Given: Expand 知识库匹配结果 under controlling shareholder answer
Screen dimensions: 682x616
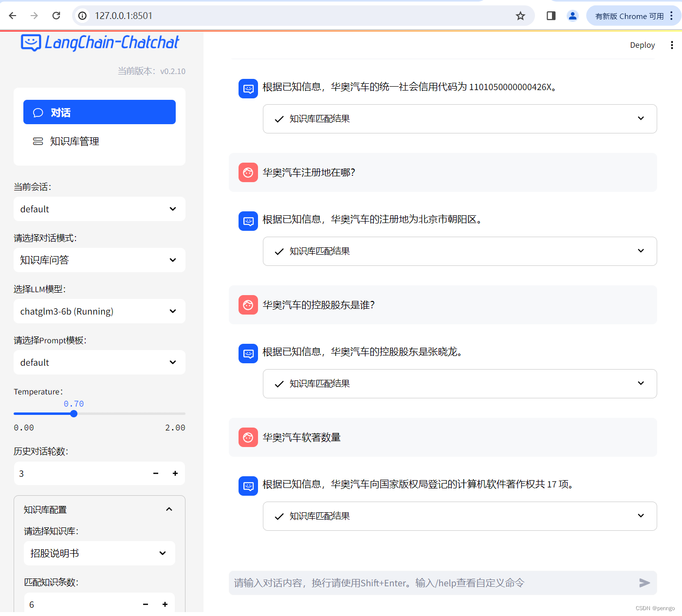Looking at the screenshot, I should 460,384.
